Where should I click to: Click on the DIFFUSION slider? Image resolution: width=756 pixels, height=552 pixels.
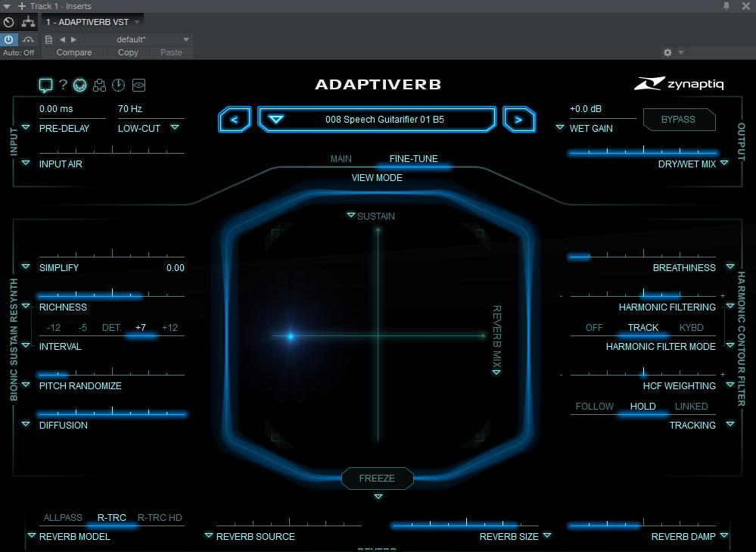tap(112, 412)
